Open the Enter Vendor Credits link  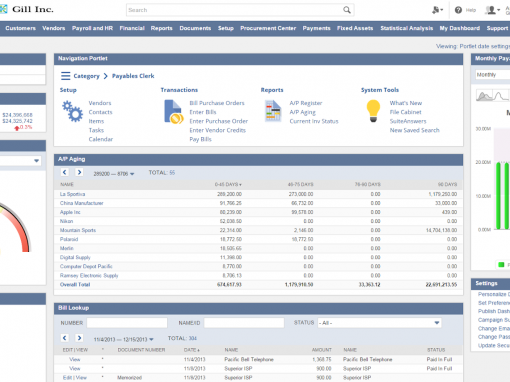click(x=218, y=130)
